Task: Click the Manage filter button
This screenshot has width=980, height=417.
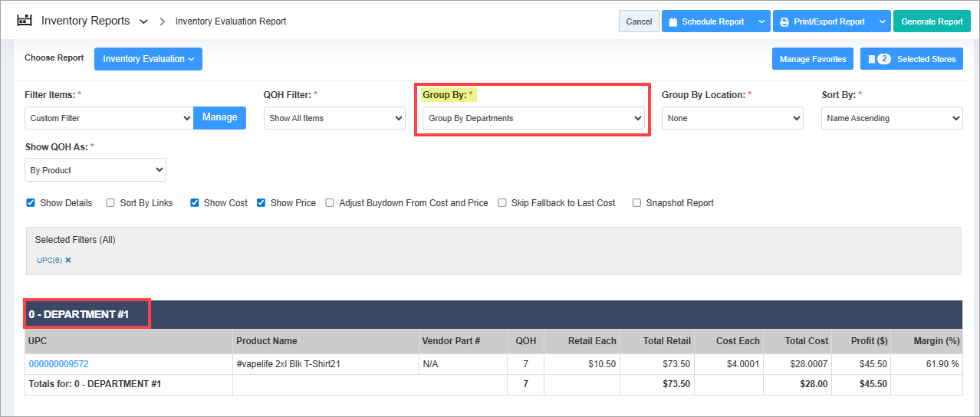Action: [219, 117]
